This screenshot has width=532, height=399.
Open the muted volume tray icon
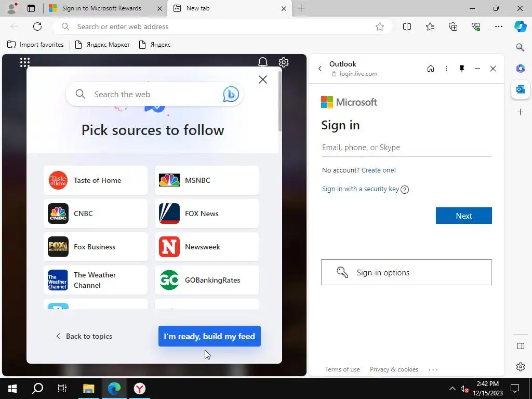pos(464,389)
